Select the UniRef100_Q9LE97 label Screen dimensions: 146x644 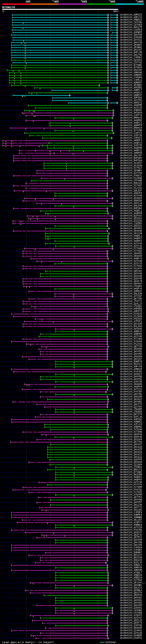131,191
